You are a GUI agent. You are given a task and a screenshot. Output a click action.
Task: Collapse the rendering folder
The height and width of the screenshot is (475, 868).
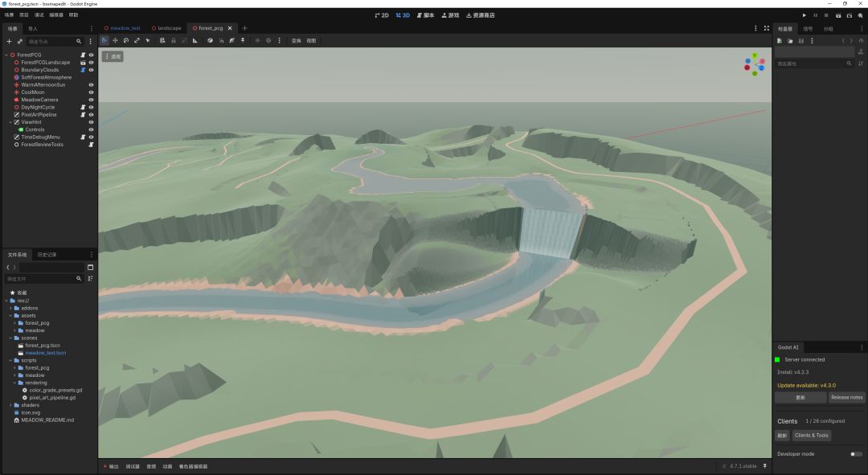pyautogui.click(x=15, y=383)
